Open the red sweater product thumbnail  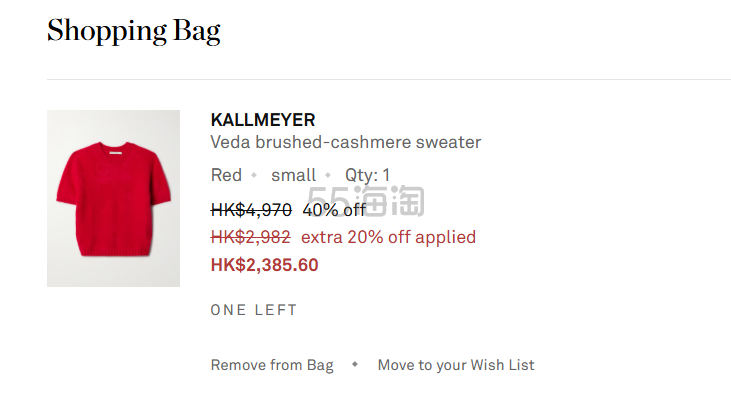click(113, 198)
